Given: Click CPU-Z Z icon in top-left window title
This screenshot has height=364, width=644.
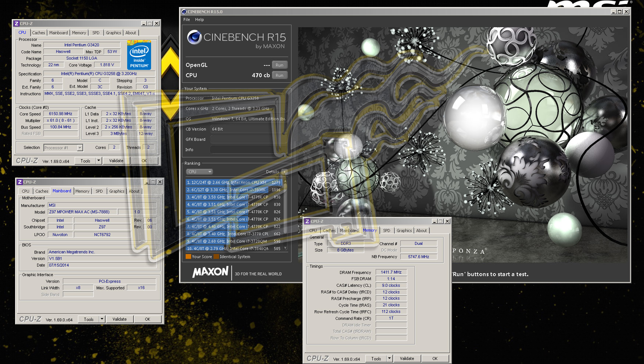Looking at the screenshot, I should [x=16, y=24].
